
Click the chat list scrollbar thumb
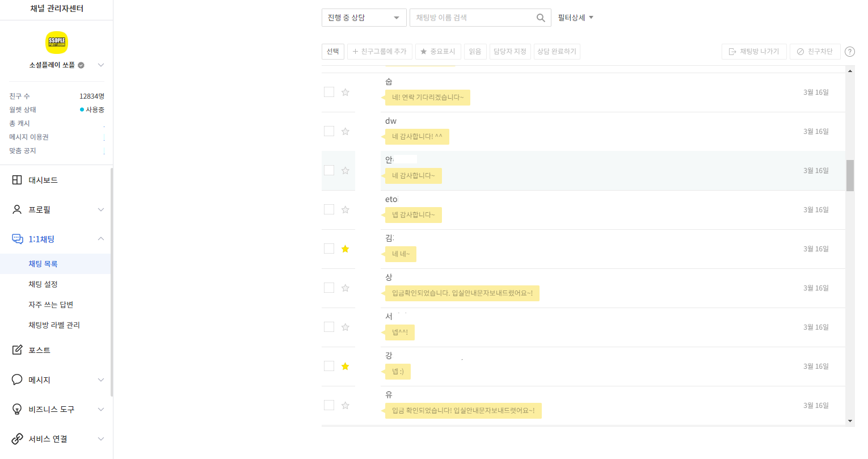click(x=850, y=175)
